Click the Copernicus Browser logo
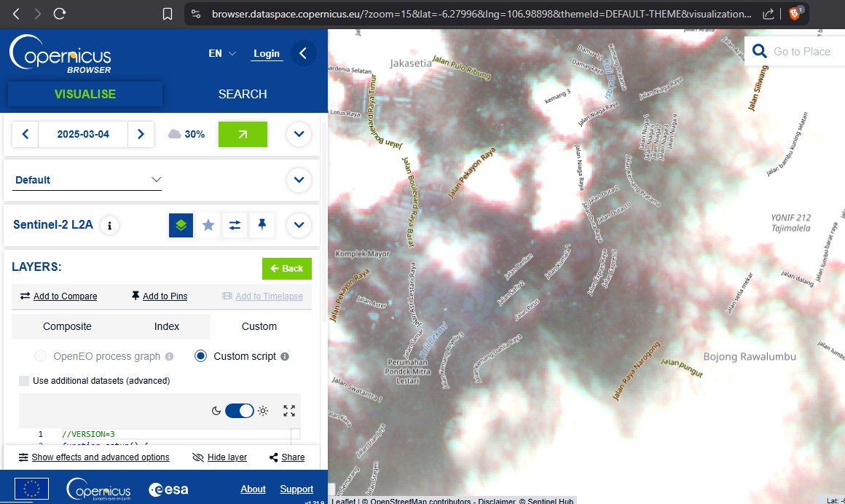 point(60,55)
